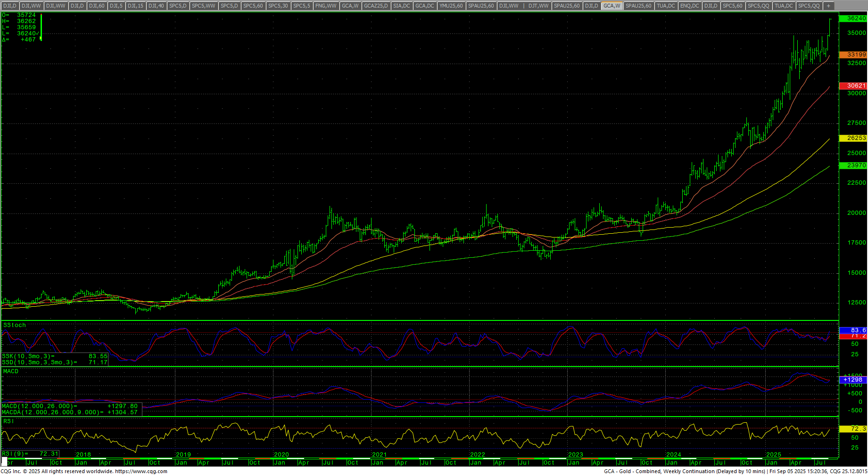The image size is (868, 475).
Task: Select the GCA,DC tab
Action: pyautogui.click(x=424, y=6)
